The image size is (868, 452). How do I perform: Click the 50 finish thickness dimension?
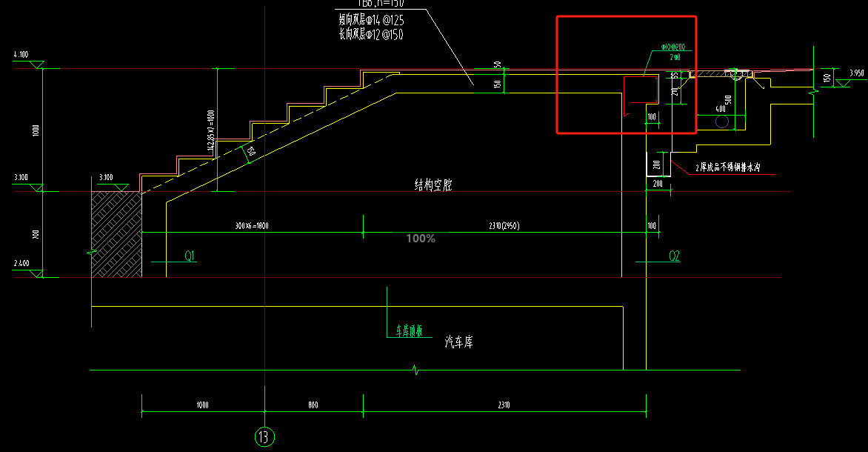(497, 64)
